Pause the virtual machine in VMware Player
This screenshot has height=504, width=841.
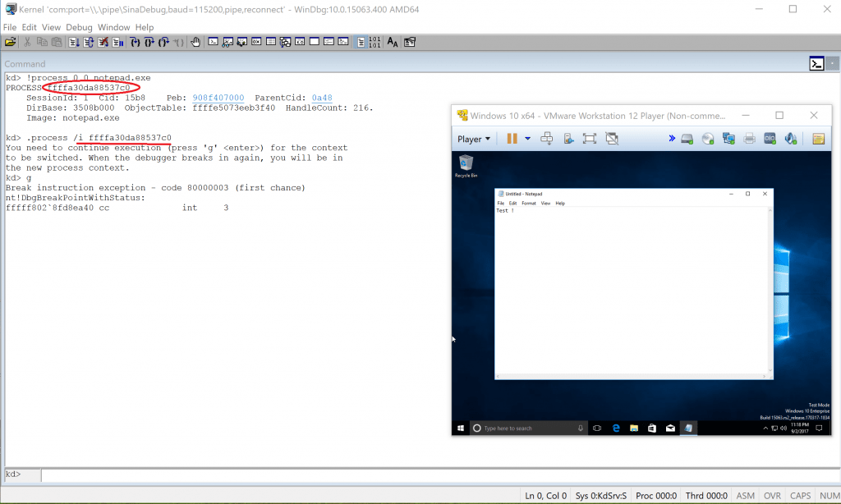[512, 139]
